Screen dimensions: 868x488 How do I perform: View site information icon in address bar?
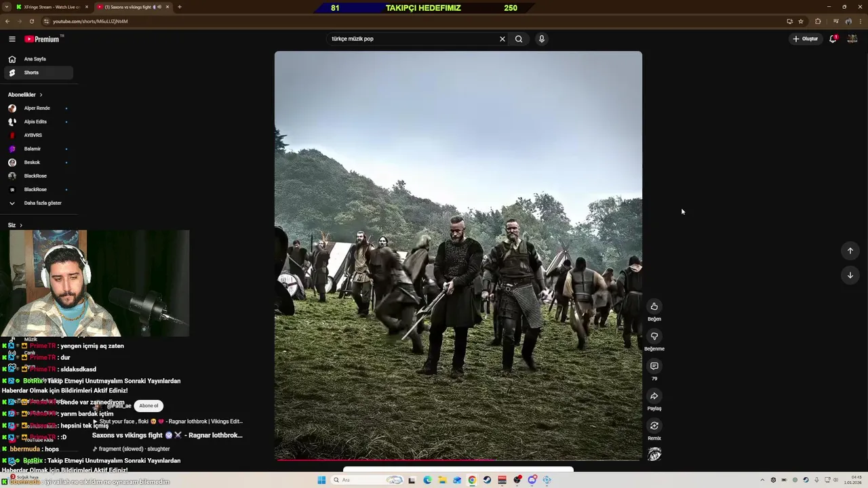[x=47, y=21]
